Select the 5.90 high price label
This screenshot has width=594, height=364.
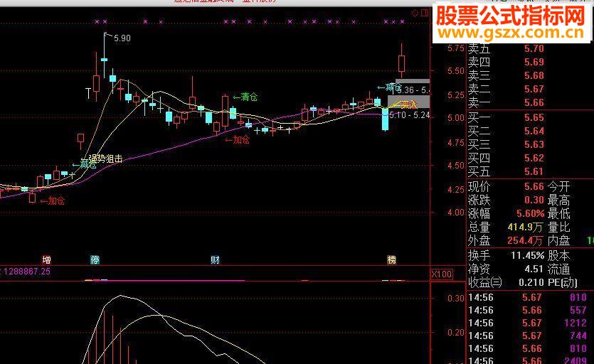122,38
